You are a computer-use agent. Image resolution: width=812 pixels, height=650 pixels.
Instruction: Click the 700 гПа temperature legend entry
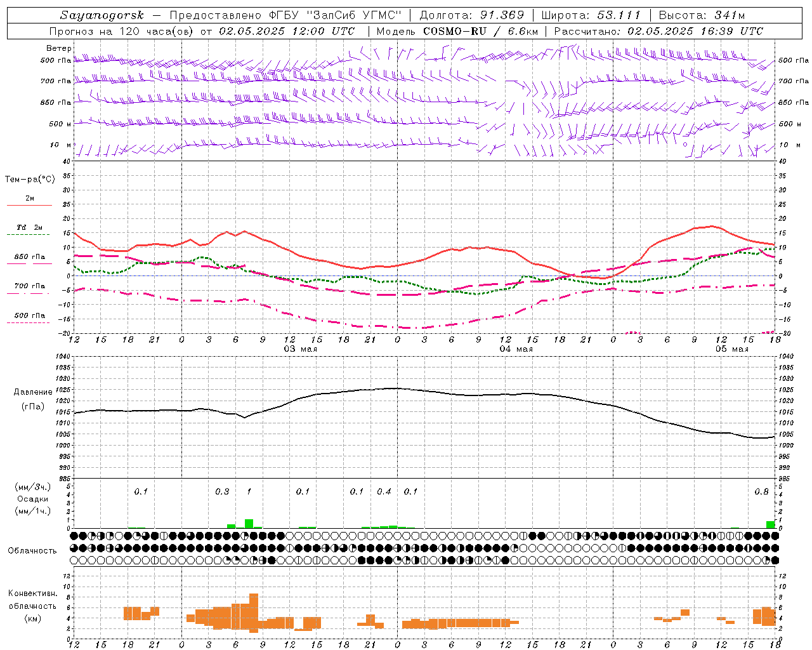point(30,289)
